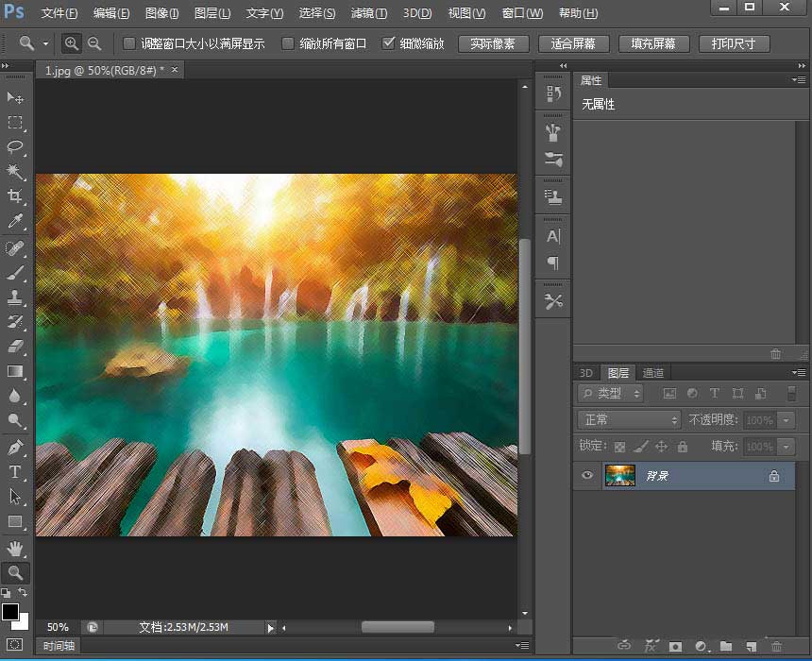Select the Lasso tool
812x661 pixels.
tap(13, 147)
